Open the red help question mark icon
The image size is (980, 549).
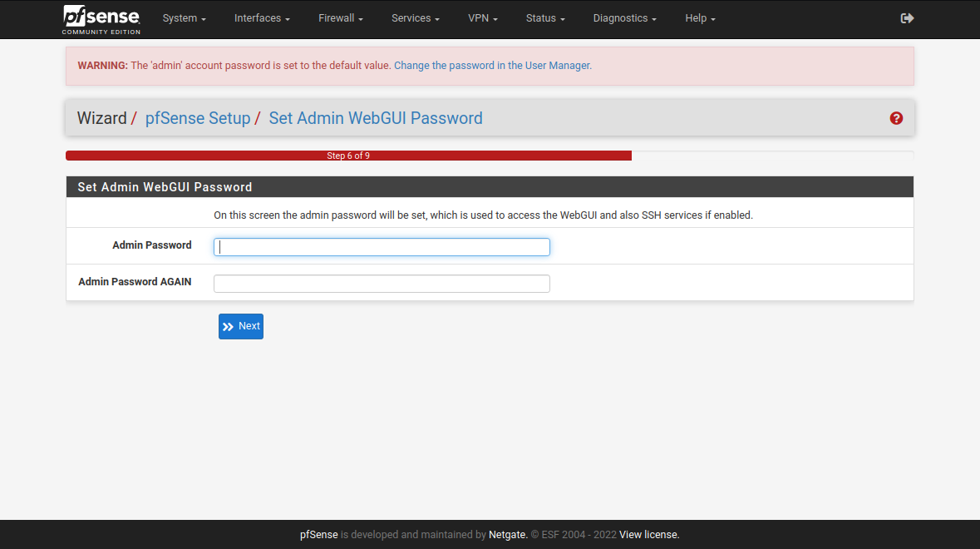tap(896, 118)
